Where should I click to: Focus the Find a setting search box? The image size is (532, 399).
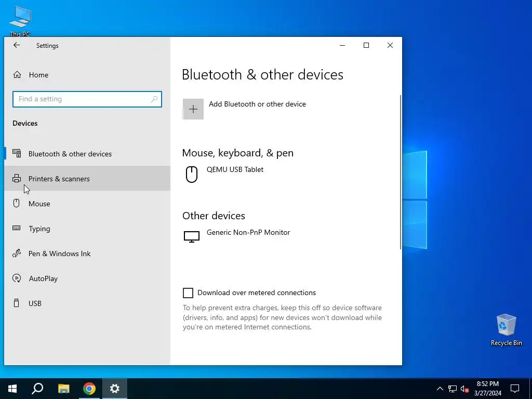pos(87,99)
